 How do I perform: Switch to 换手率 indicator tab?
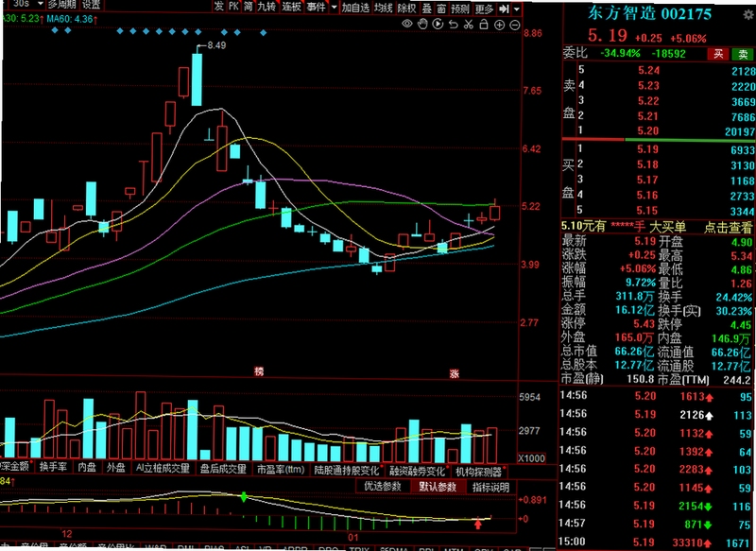(x=53, y=467)
